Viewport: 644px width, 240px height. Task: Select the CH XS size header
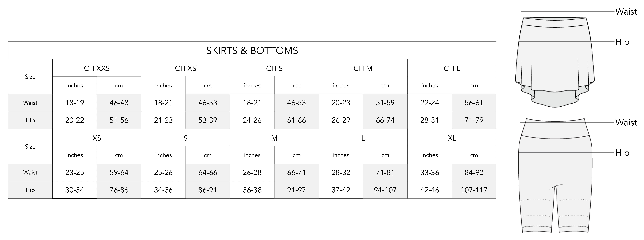pos(185,68)
